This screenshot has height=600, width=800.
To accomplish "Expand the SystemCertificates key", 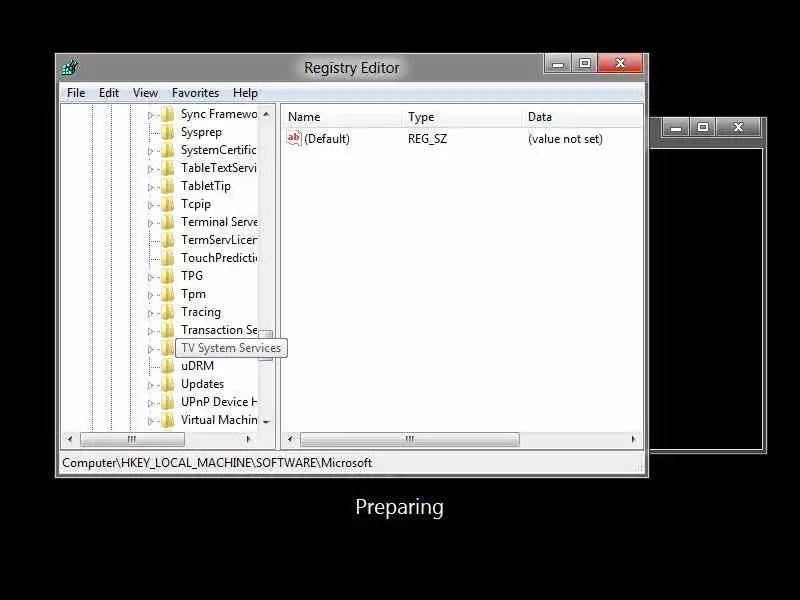I will click(x=150, y=151).
